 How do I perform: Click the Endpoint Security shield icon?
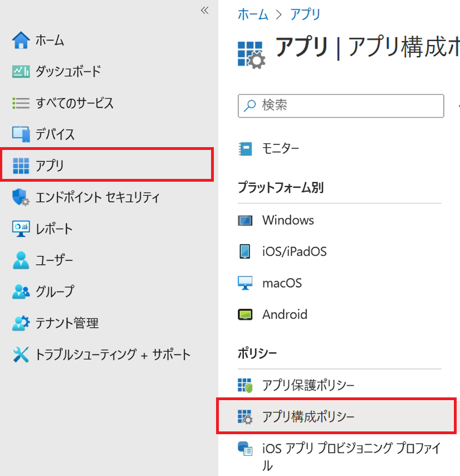[21, 197]
